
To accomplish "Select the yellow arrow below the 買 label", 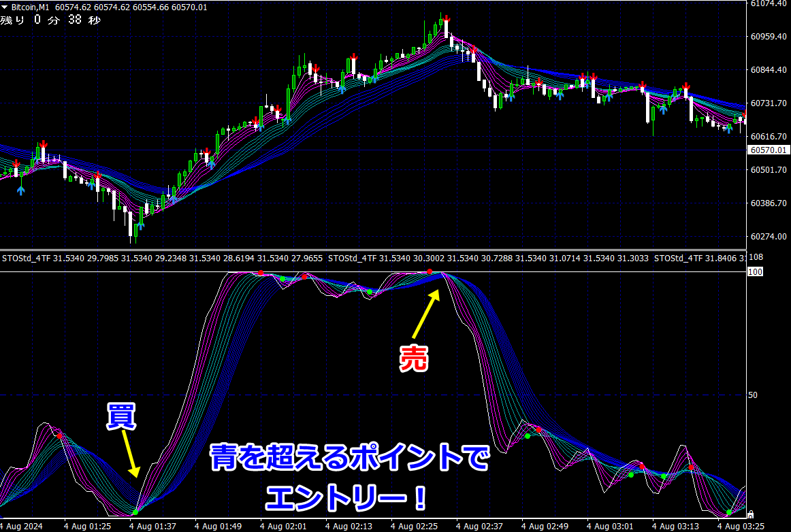I will pyautogui.click(x=131, y=453).
